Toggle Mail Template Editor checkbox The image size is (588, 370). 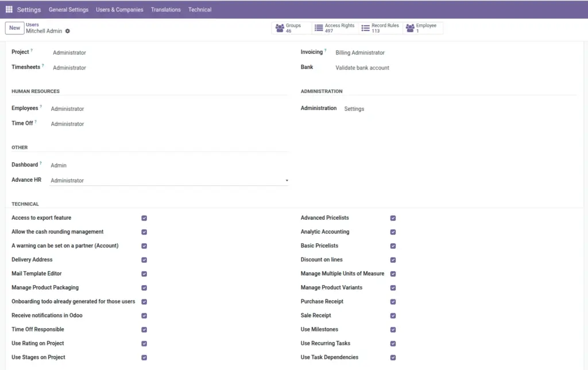[144, 274]
